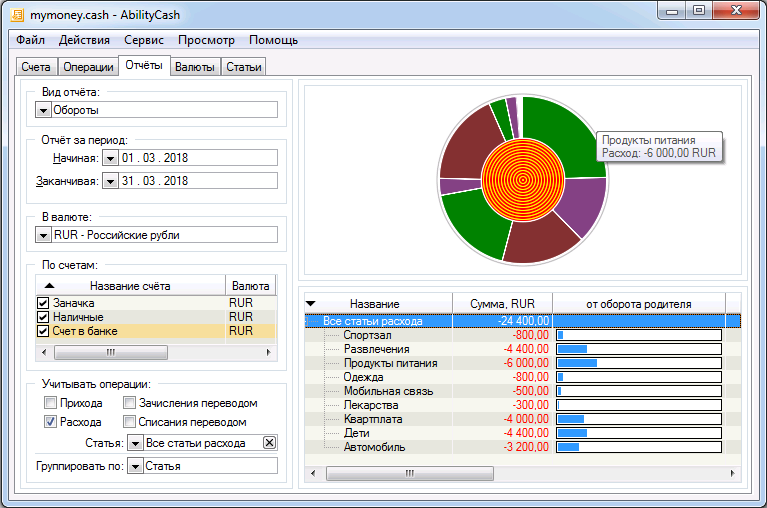Click the Название счёта column header
Viewport: 767px width, 508px height.
[x=130, y=286]
